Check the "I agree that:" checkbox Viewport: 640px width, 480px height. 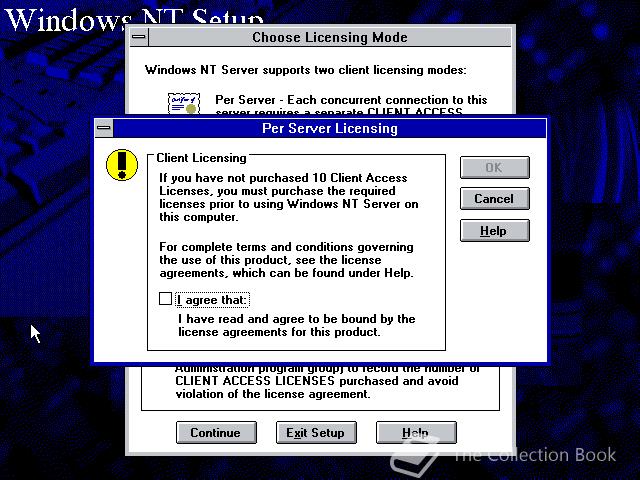(x=165, y=299)
